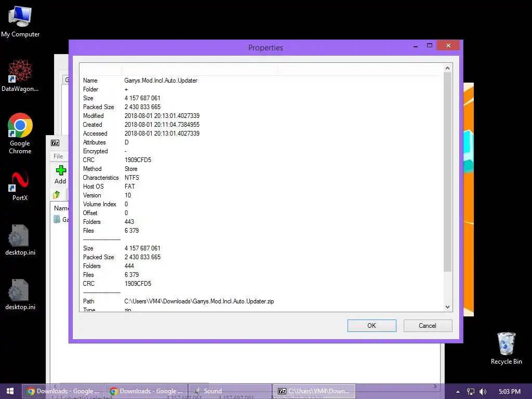Open the Windows Start button

point(10,391)
